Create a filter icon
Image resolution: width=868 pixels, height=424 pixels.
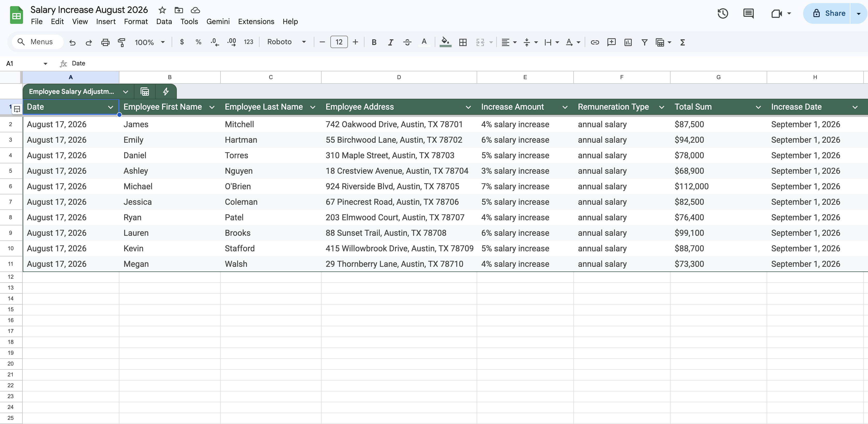(645, 42)
